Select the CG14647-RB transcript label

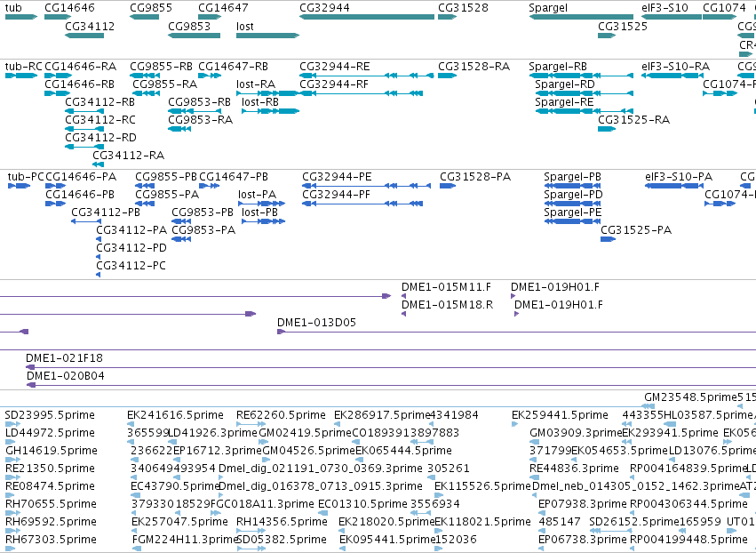click(234, 67)
